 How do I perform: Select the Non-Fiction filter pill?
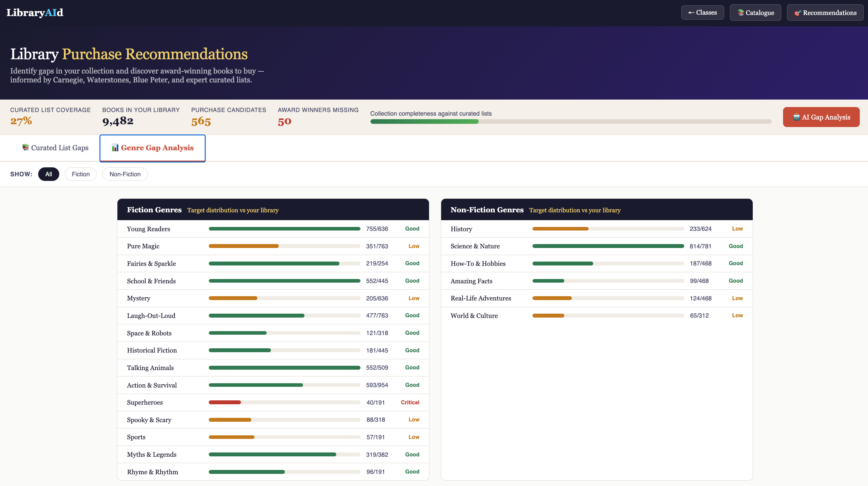coord(125,174)
